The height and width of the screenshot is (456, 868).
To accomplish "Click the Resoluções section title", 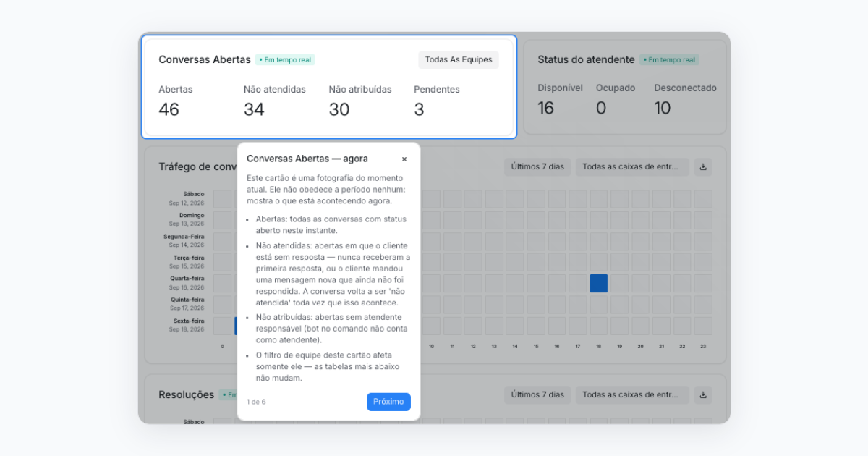I will click(x=187, y=394).
